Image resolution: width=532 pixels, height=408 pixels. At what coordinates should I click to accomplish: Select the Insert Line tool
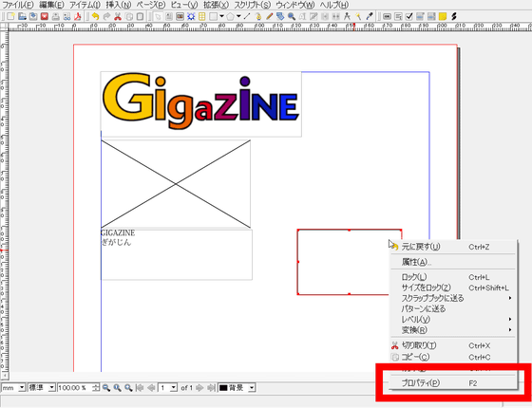tap(247, 16)
